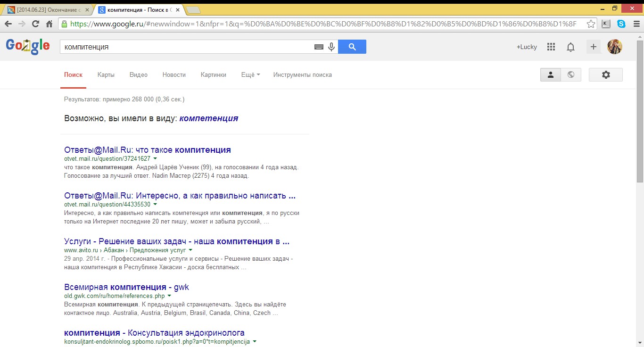
Task: Close the [2014.06.23] Окончание tab
Action: coord(88,9)
